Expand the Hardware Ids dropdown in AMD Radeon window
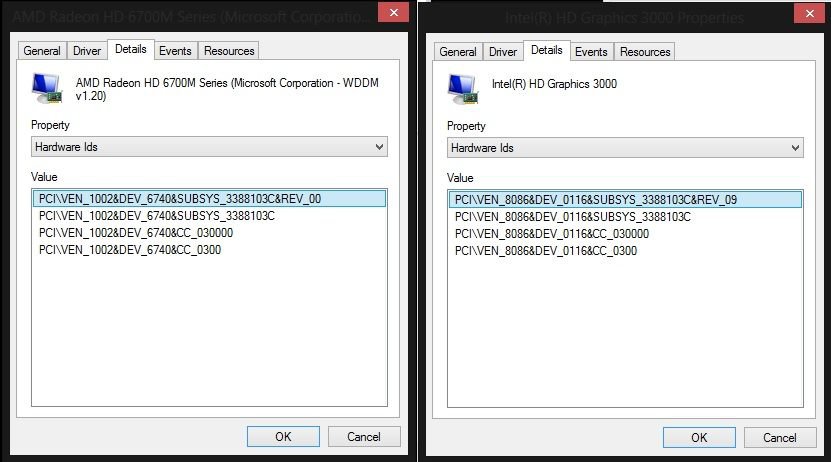Screen dimensions: 831x462 point(209,147)
